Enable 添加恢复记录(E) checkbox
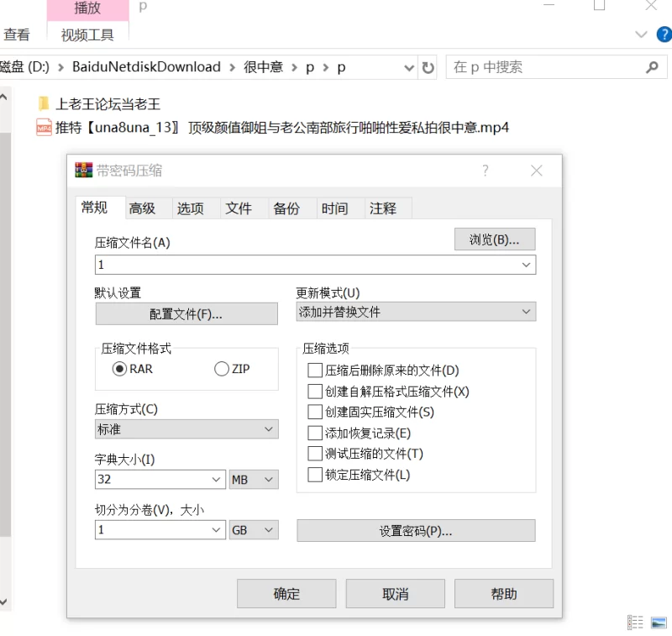Image resolution: width=672 pixels, height=636 pixels. (315, 433)
